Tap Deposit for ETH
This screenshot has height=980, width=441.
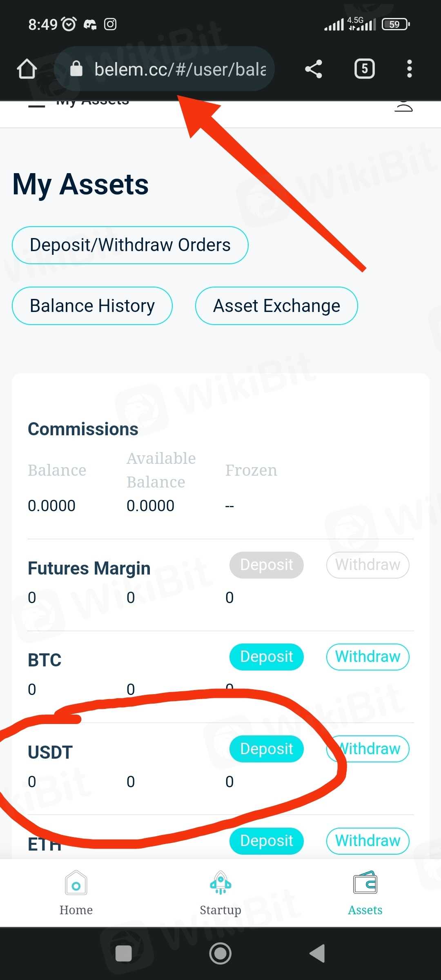point(267,841)
